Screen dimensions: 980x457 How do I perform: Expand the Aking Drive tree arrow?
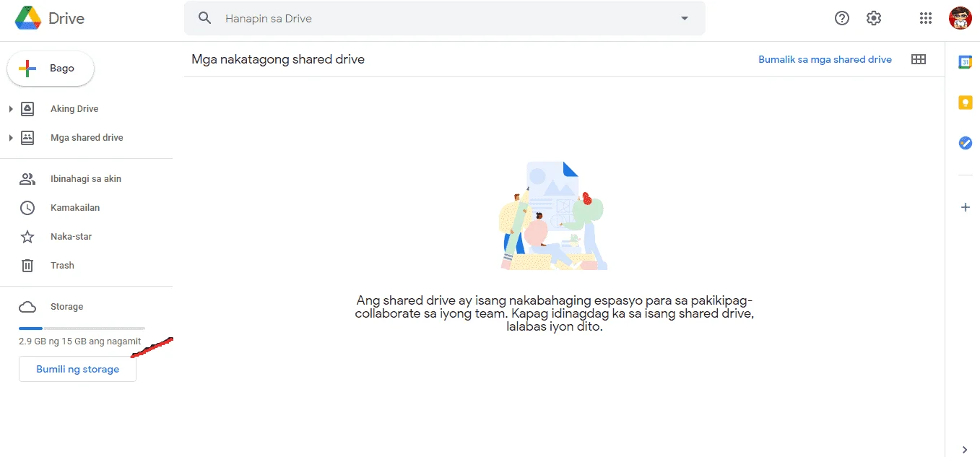(11, 109)
